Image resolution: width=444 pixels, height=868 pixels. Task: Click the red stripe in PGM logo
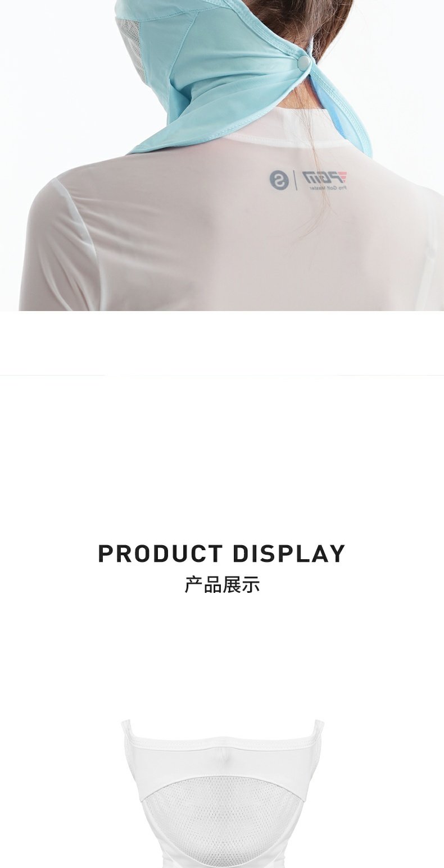click(x=343, y=177)
